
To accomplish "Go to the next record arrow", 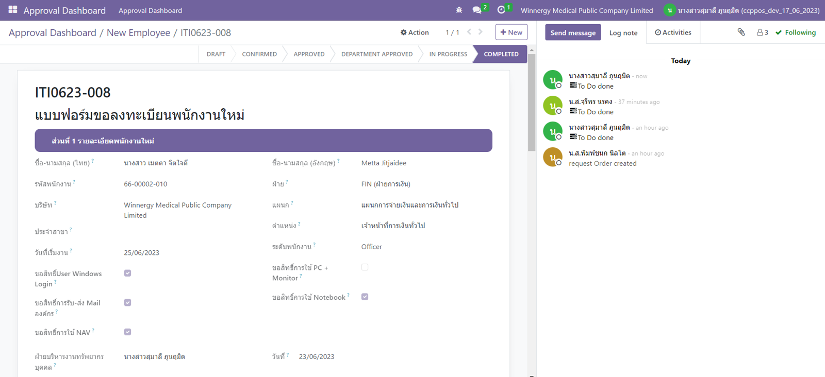I will pos(480,32).
